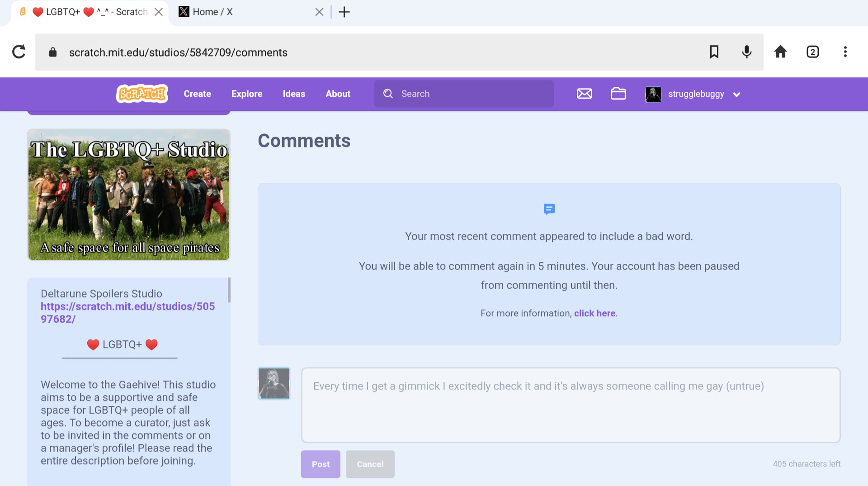Click the Scratch logo
Image resolution: width=868 pixels, height=486 pixels.
coord(142,94)
